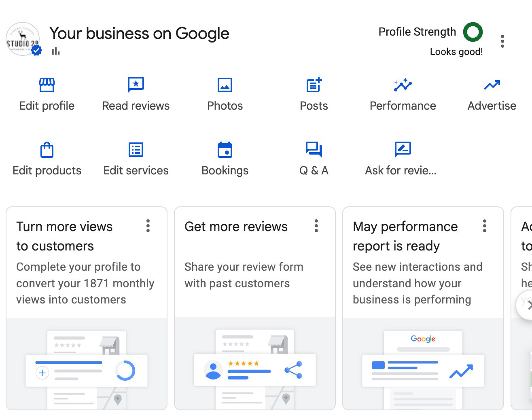Click the review share illustration thumbnail

coord(255,364)
